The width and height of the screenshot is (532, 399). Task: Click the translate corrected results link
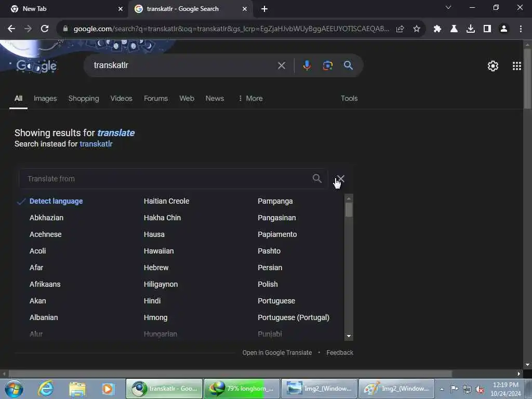pyautogui.click(x=116, y=132)
